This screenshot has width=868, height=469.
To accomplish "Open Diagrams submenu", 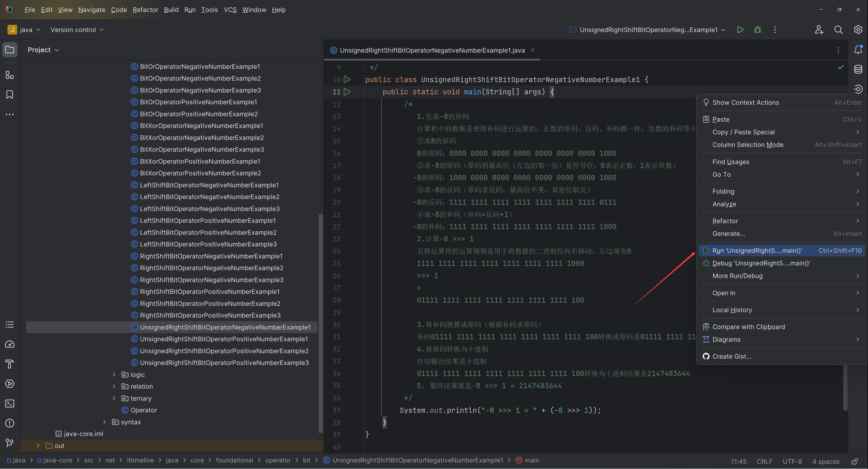I will (x=782, y=339).
